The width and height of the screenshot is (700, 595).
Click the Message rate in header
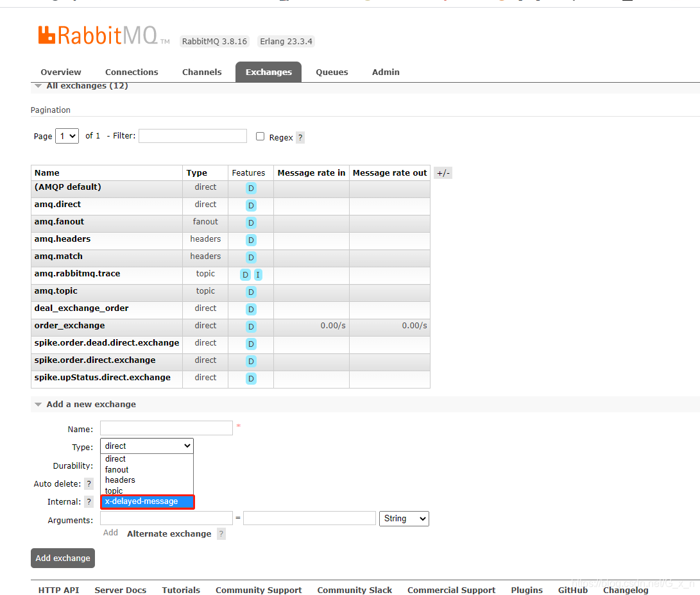(311, 173)
